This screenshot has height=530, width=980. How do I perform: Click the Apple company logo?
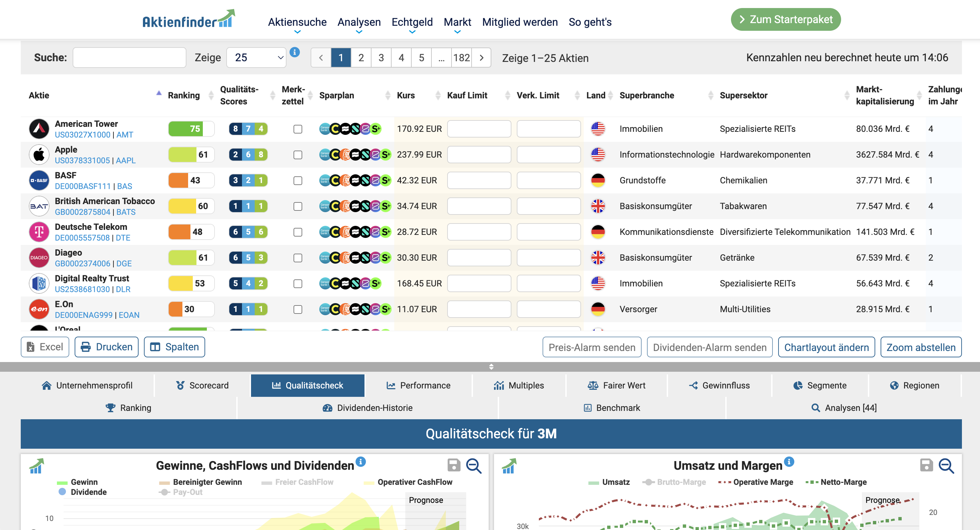pos(39,155)
